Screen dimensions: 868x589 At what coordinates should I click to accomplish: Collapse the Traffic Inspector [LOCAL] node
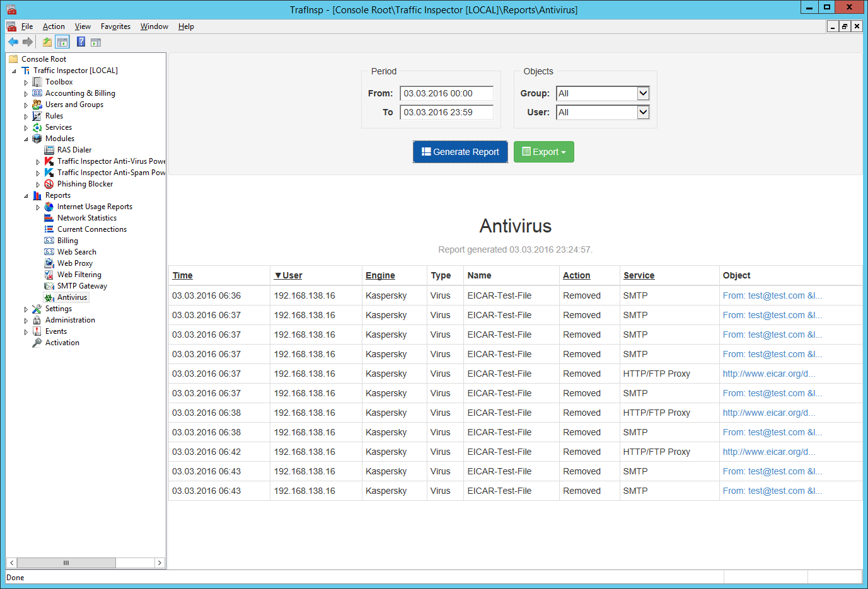[14, 71]
